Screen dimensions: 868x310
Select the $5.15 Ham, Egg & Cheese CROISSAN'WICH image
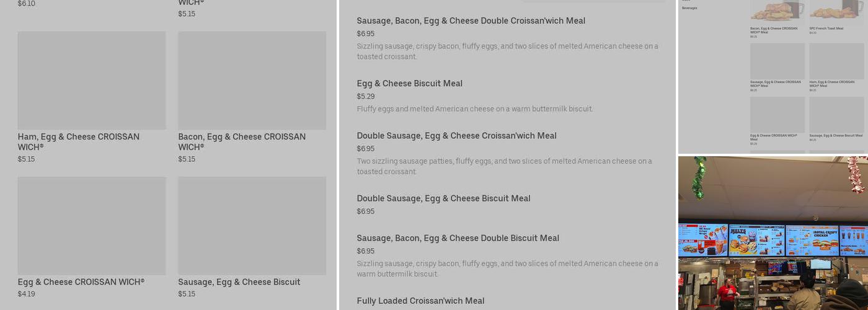pos(92,81)
